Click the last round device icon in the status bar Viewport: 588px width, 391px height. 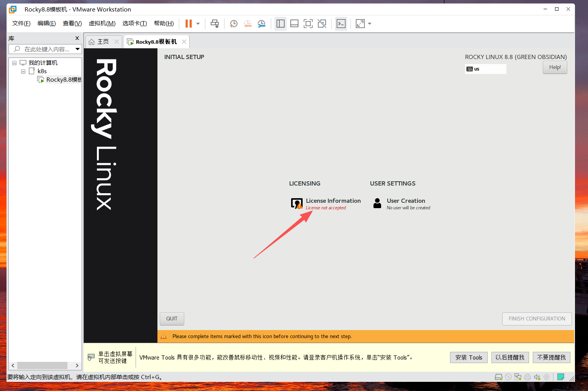click(547, 377)
